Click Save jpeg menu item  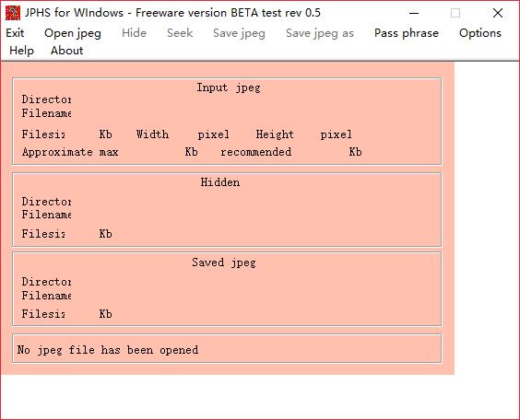click(x=239, y=33)
